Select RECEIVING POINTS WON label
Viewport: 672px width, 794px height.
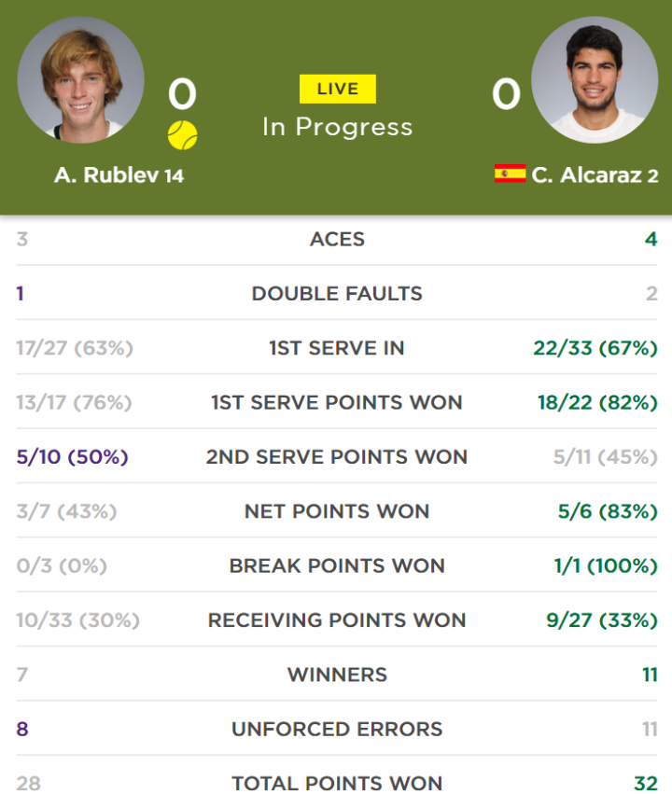[x=337, y=620]
